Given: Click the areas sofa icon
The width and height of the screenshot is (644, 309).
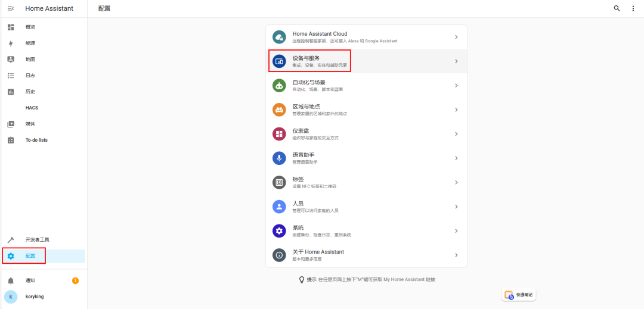Looking at the screenshot, I should (279, 110).
